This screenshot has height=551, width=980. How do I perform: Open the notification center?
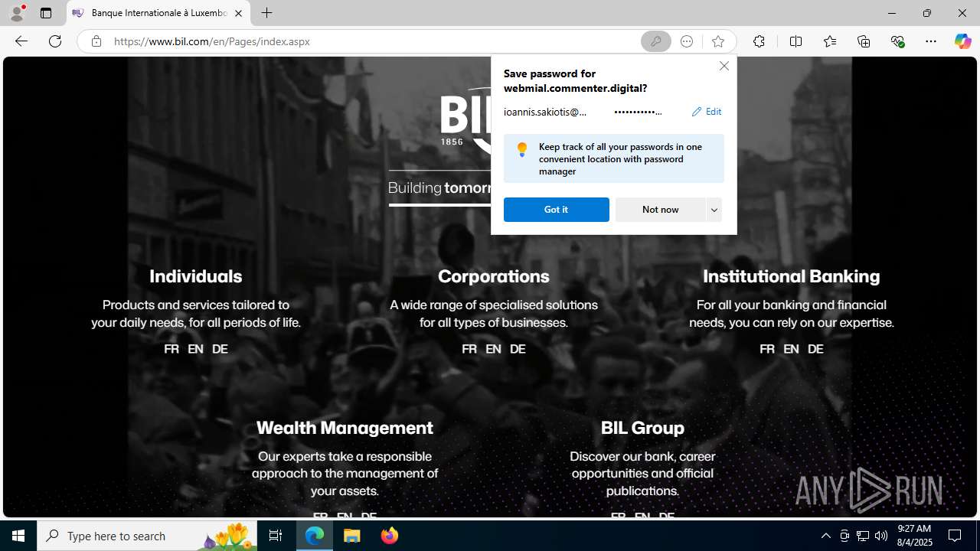[955, 536]
